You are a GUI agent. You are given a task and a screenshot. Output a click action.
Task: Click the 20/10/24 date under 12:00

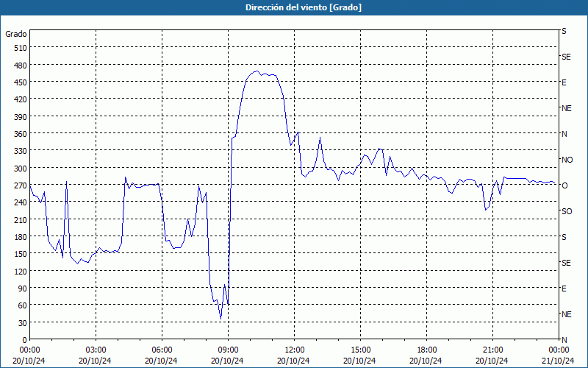(293, 361)
